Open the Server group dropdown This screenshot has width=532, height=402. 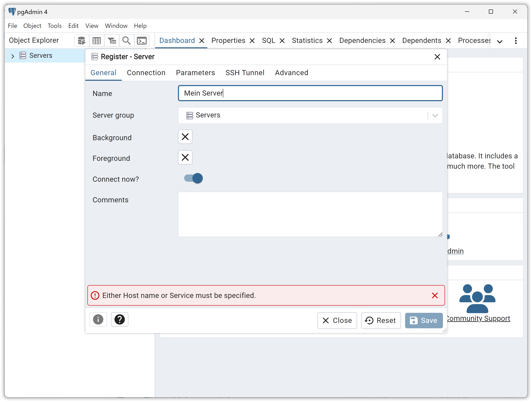coord(310,115)
